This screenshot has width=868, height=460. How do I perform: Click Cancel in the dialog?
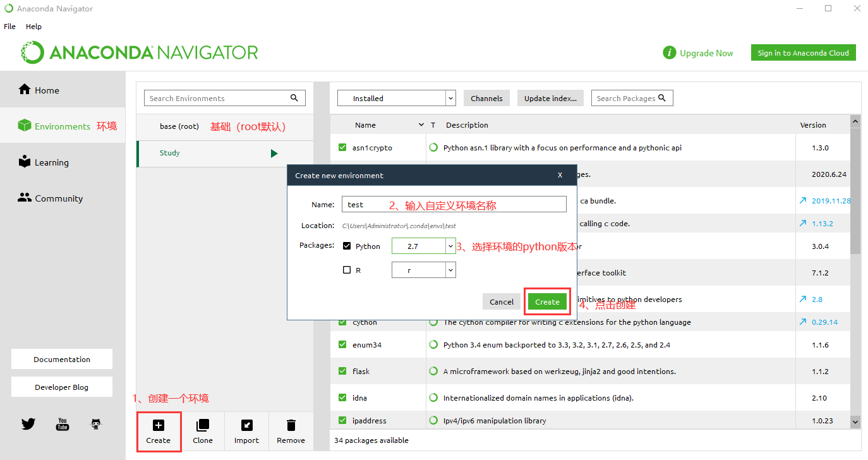(502, 301)
